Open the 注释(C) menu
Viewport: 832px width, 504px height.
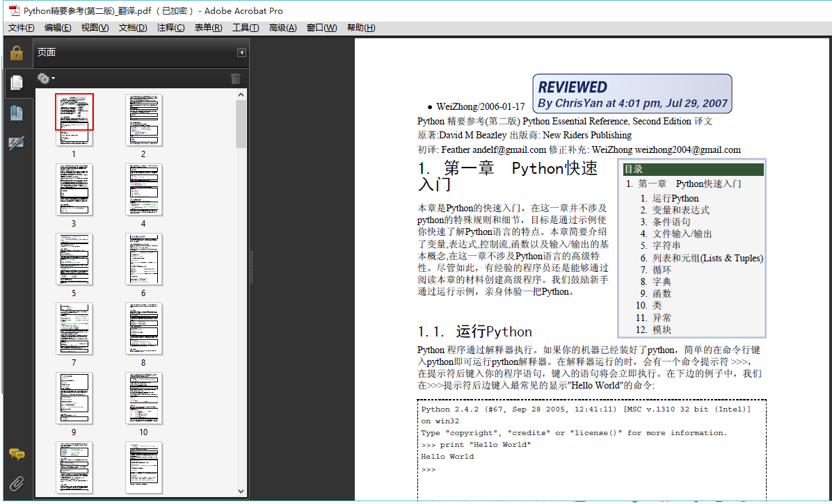[x=171, y=28]
